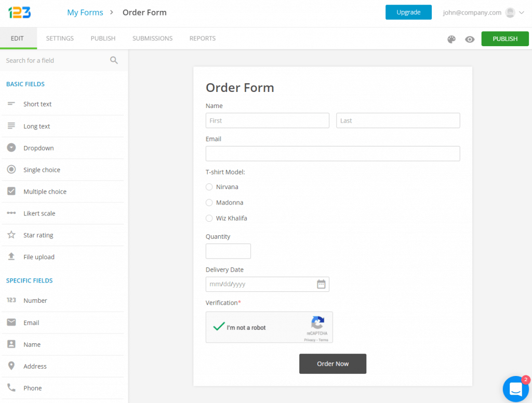Viewport: 532px width, 403px height.
Task: Select the Multiple choice field label
Action: coord(45,191)
